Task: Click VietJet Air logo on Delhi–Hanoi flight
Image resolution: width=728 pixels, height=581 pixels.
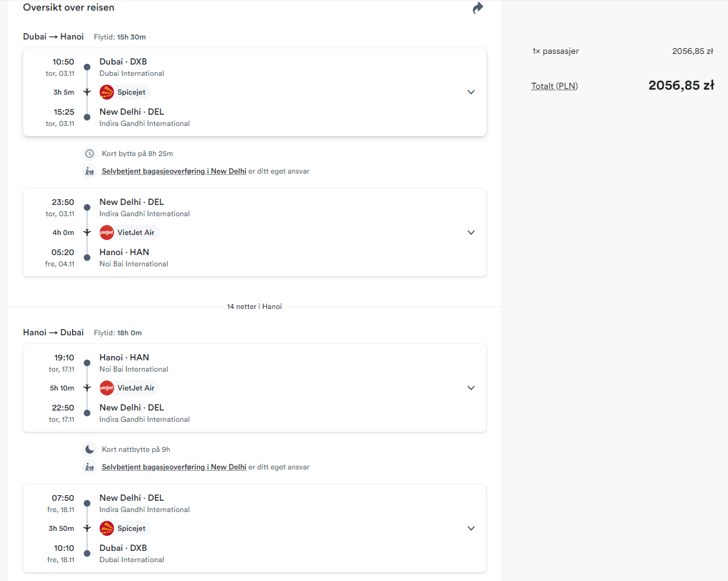Action: 107,233
